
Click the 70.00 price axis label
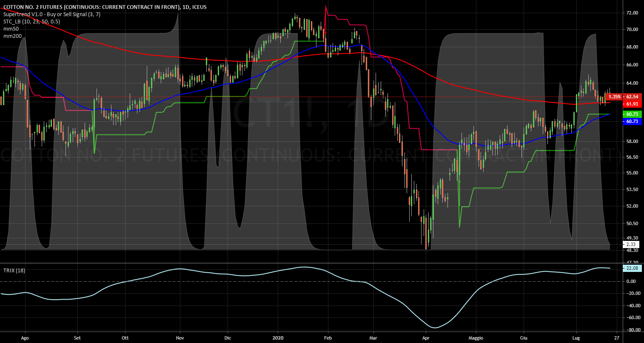(x=632, y=29)
